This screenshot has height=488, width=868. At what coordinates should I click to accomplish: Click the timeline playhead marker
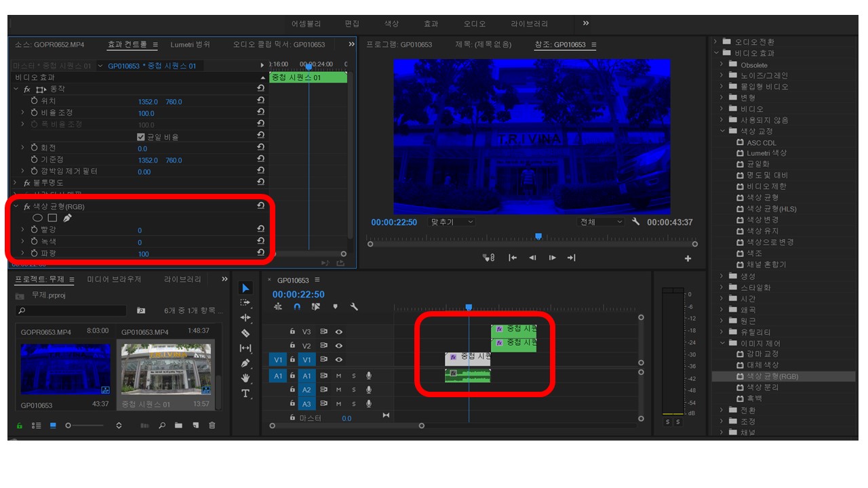click(x=469, y=308)
